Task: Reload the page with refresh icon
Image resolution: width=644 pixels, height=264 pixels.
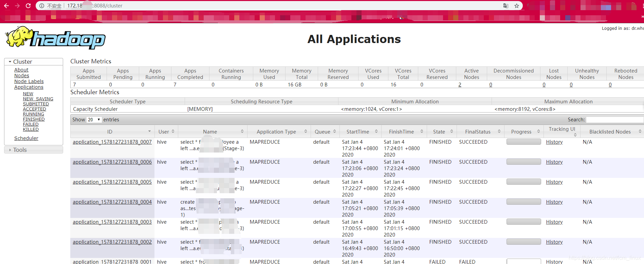Action: click(x=28, y=6)
